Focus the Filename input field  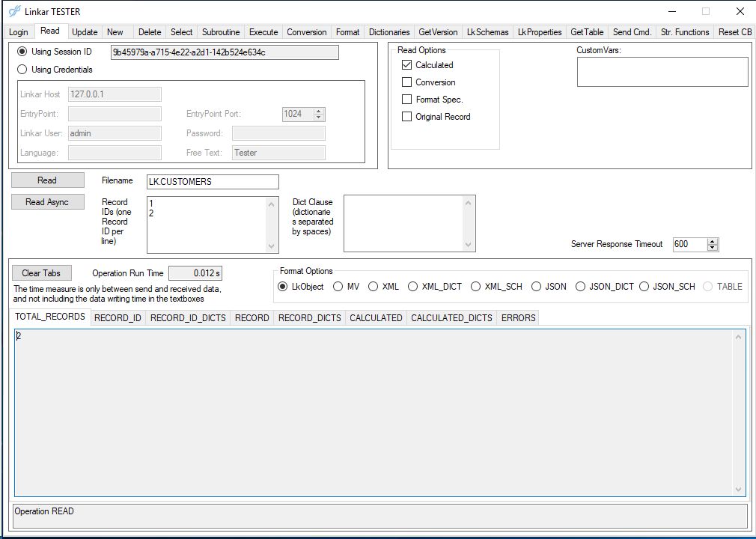213,182
